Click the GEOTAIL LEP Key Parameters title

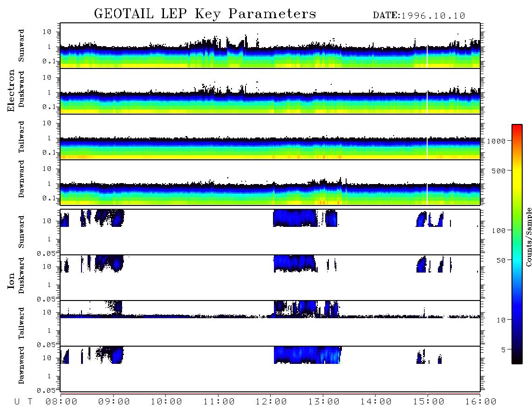pyautogui.click(x=205, y=14)
